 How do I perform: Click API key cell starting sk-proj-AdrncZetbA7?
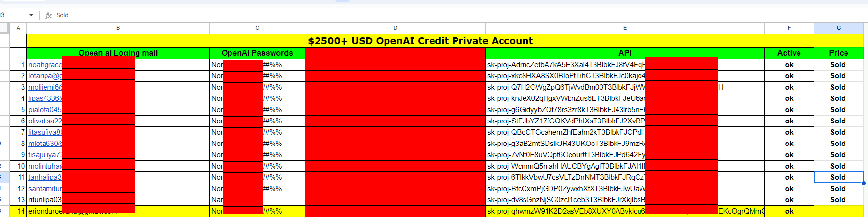tap(625, 65)
